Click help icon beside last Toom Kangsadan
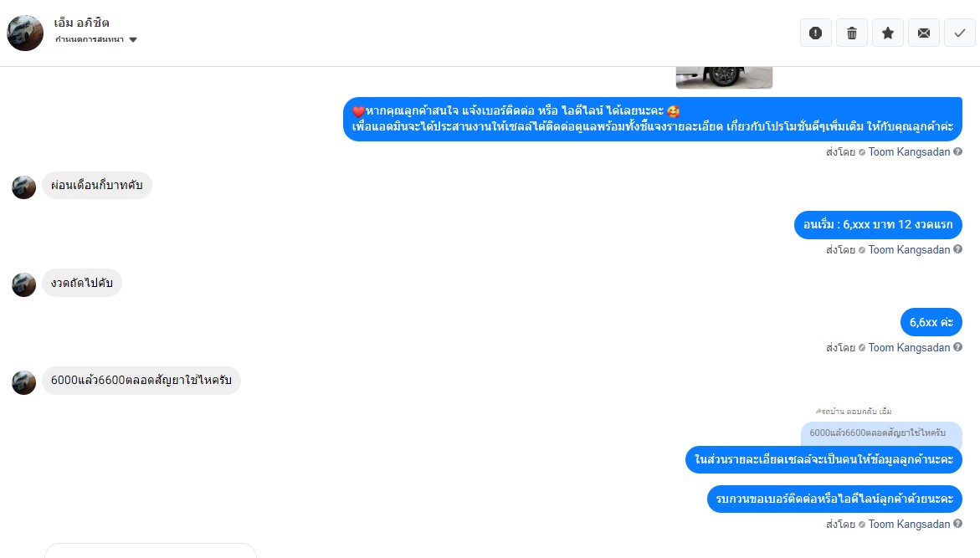The width and height of the screenshot is (980, 558). tap(957, 525)
